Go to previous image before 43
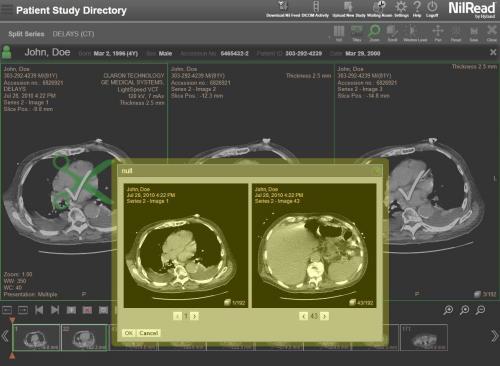 click(303, 316)
